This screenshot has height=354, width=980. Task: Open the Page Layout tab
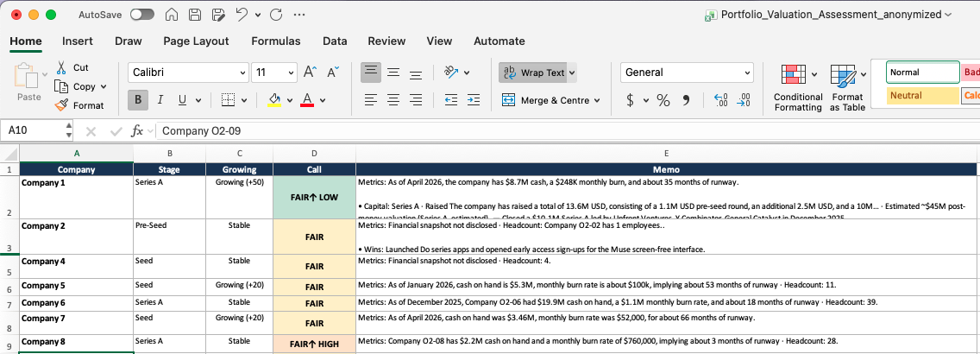(196, 41)
